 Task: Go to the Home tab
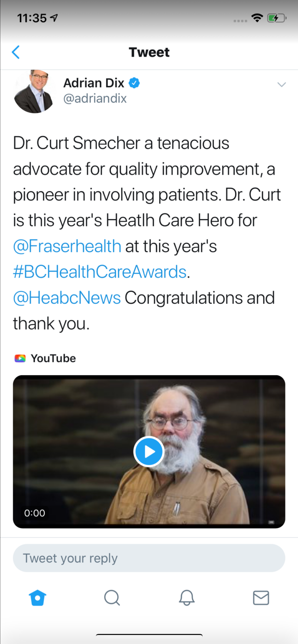[x=38, y=598]
